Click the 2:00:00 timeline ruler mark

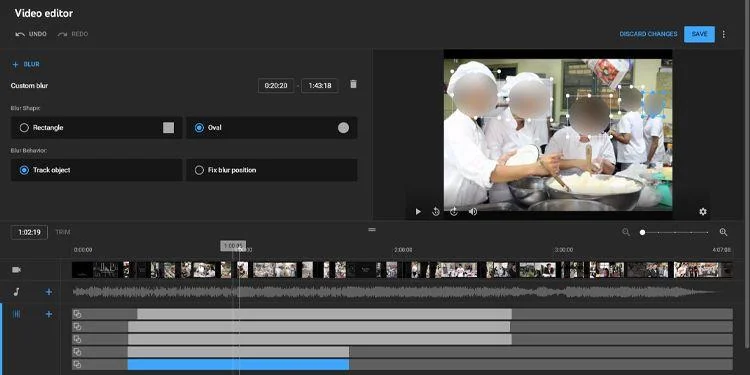click(x=403, y=250)
